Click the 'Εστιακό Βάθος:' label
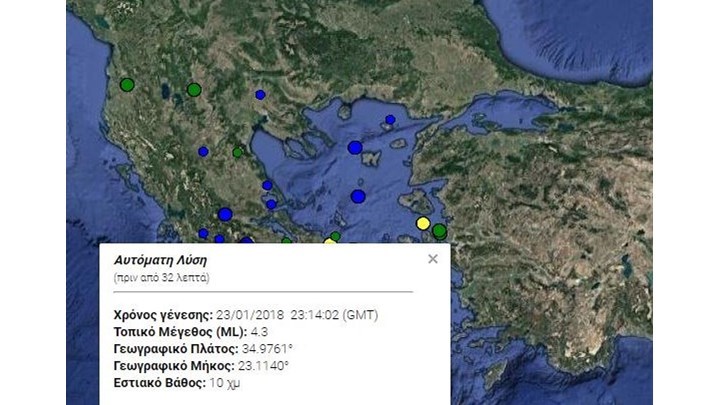Viewport: 720px width, 405px height. (x=160, y=383)
